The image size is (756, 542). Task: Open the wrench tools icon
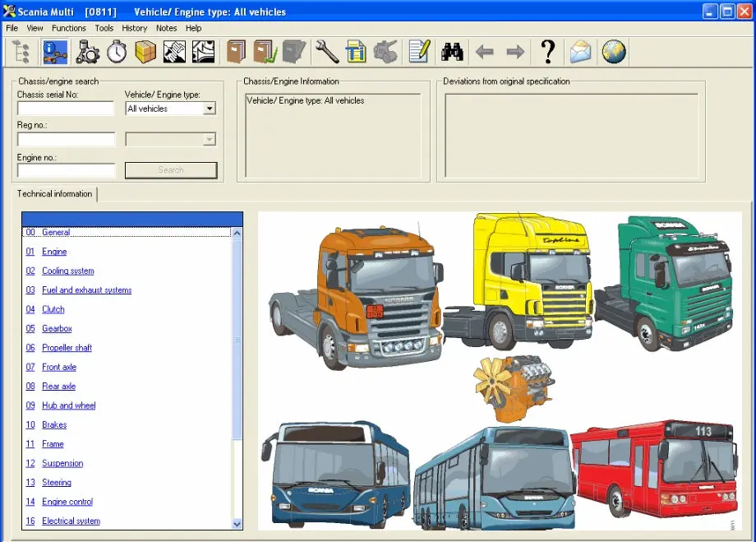tap(327, 52)
